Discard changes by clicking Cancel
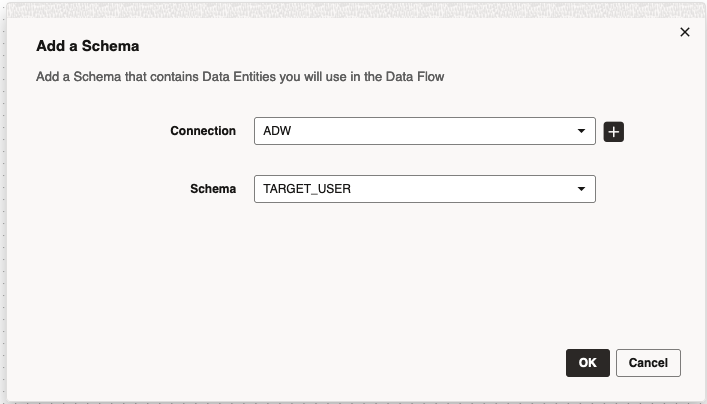707x404 pixels. [x=648, y=362]
